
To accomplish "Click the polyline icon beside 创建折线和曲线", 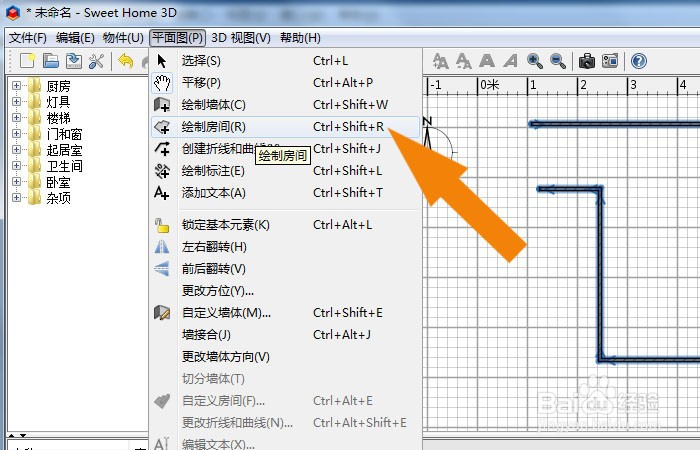I will click(162, 149).
